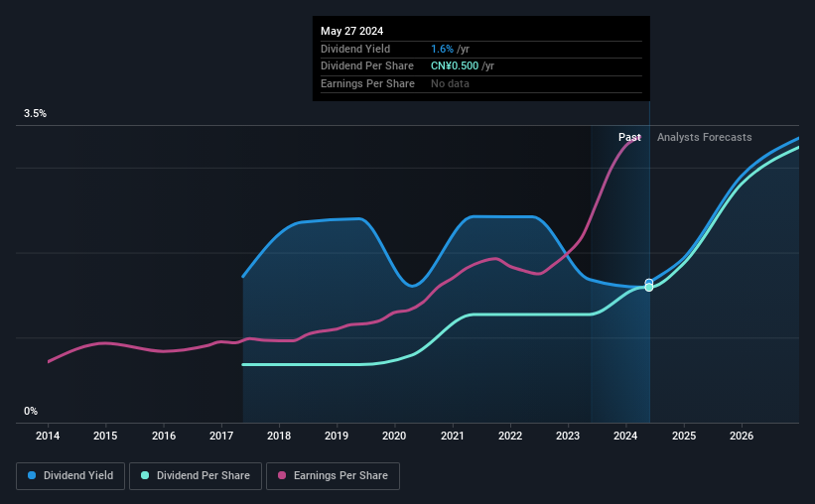Click the 3.5% y-axis label
The height and width of the screenshot is (504, 815).
(35, 113)
